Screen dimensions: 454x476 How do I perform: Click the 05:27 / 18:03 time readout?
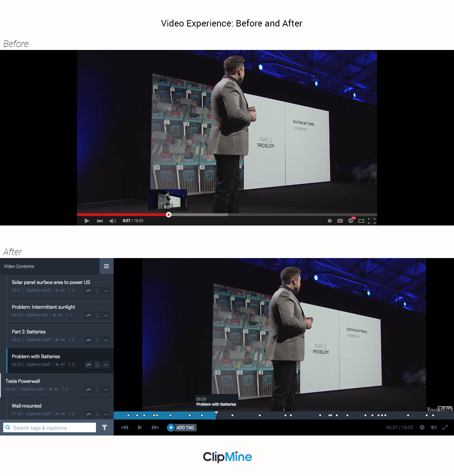400,428
